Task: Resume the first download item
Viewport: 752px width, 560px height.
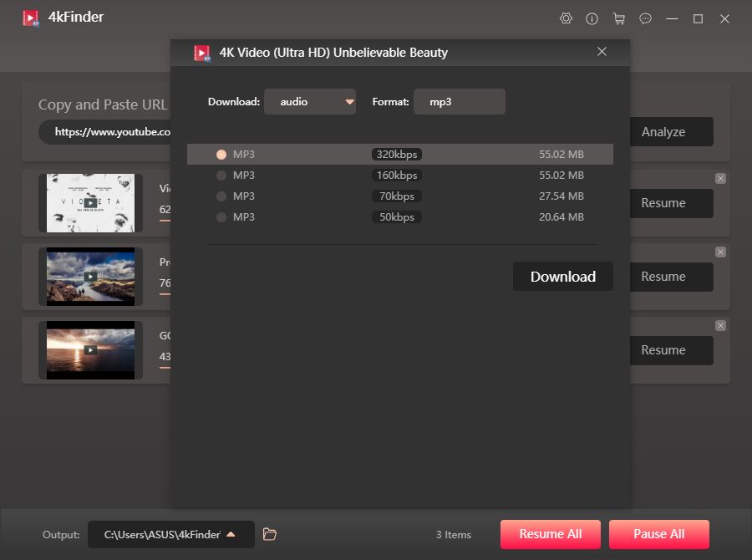Action: pos(672,203)
